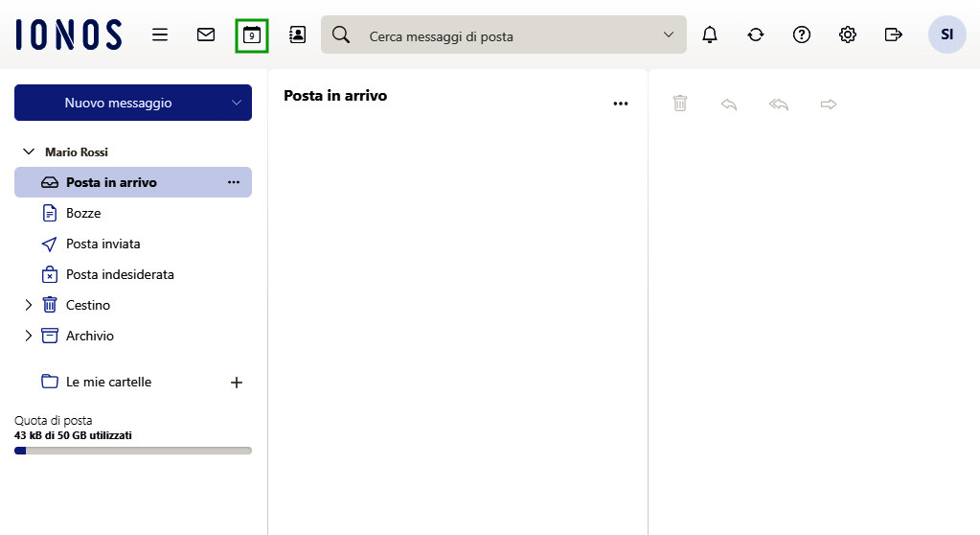The height and width of the screenshot is (535, 980).
Task: Add new folder with plus icon
Action: point(237,383)
